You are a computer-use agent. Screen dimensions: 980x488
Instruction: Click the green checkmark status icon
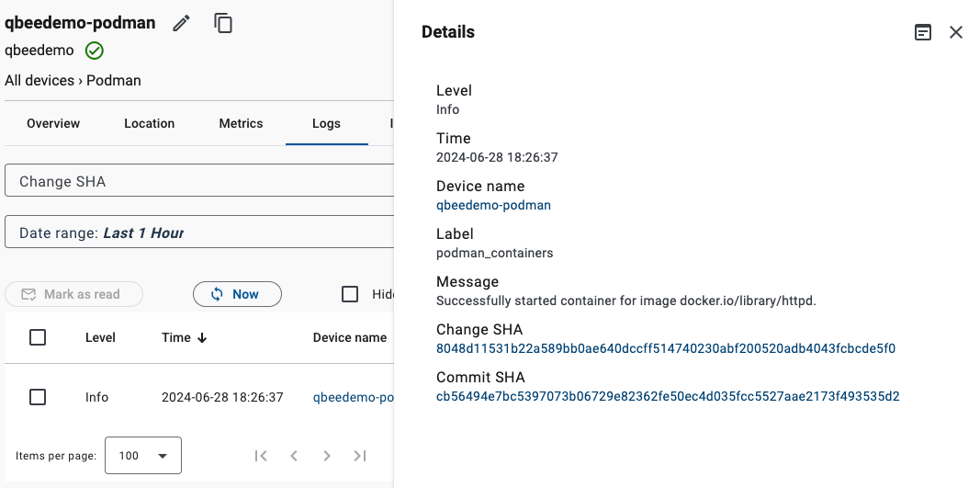pos(94,51)
